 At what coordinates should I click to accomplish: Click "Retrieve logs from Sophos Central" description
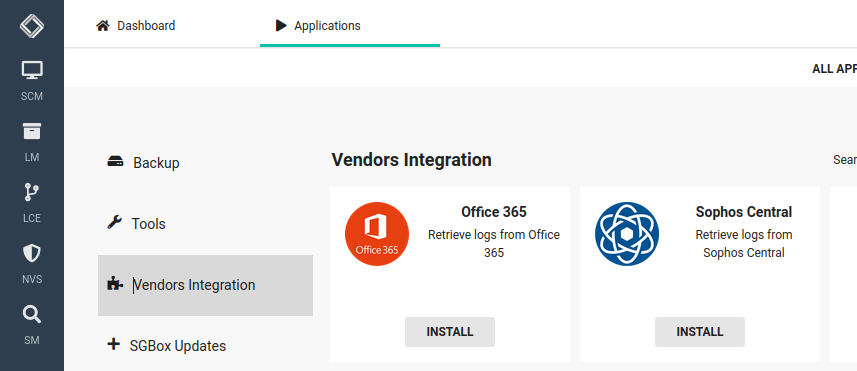click(x=743, y=244)
